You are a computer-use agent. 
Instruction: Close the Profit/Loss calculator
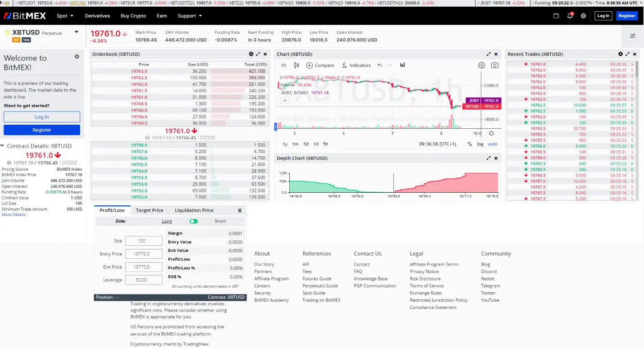[x=240, y=210]
